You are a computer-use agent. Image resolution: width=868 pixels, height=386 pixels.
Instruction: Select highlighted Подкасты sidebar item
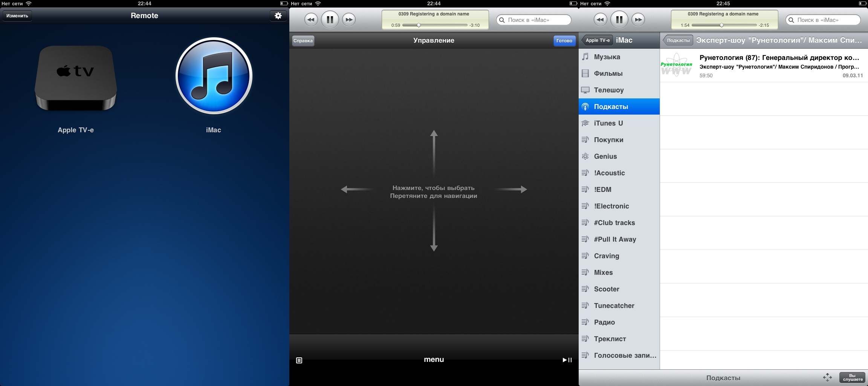point(619,107)
